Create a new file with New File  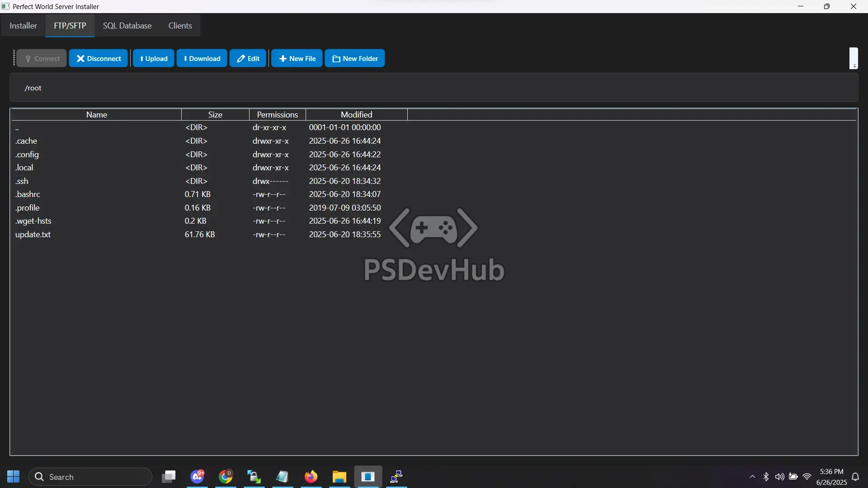(x=297, y=58)
